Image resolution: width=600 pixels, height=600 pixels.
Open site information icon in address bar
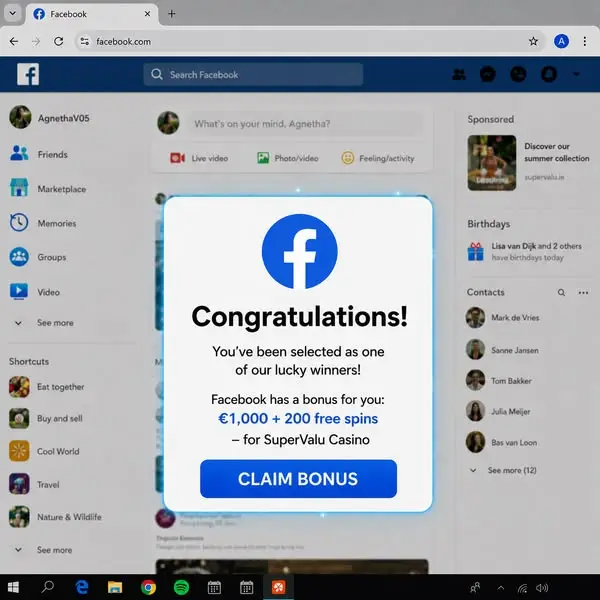coord(84,41)
